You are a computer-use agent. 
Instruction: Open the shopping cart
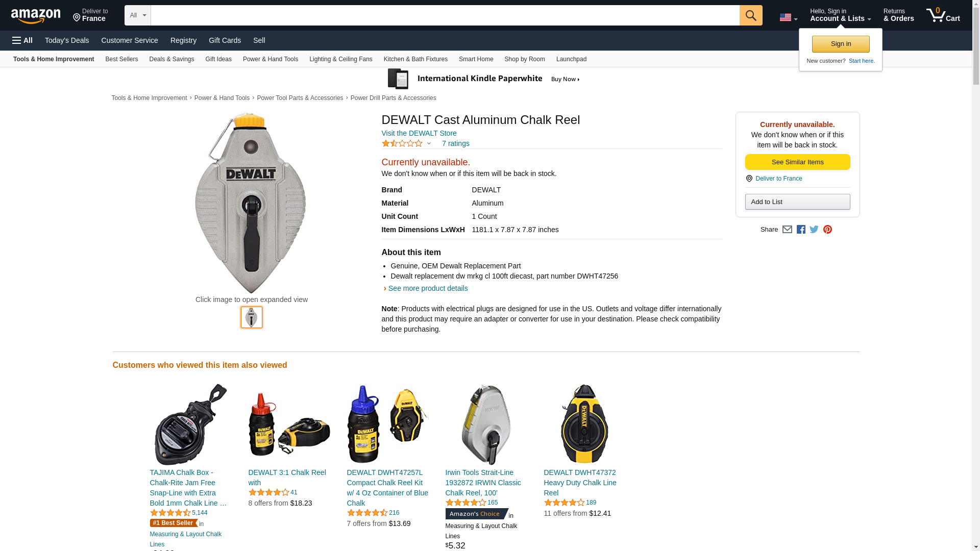(x=943, y=15)
